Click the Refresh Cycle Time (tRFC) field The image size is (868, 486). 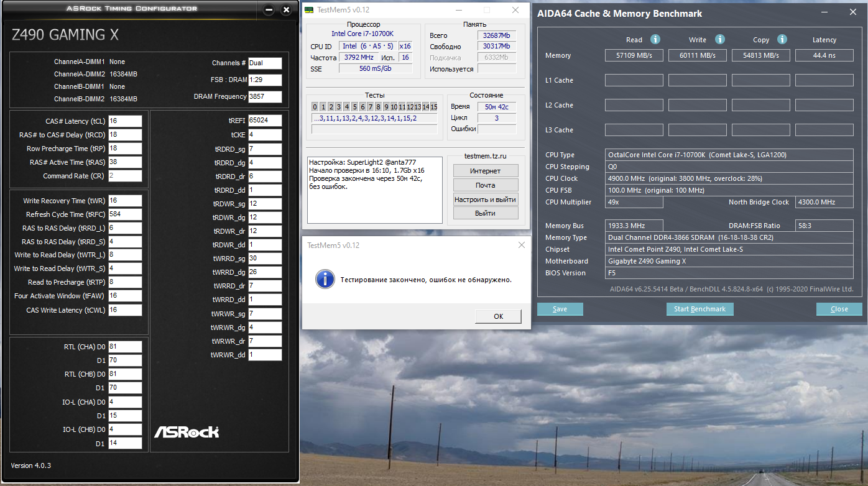click(125, 214)
